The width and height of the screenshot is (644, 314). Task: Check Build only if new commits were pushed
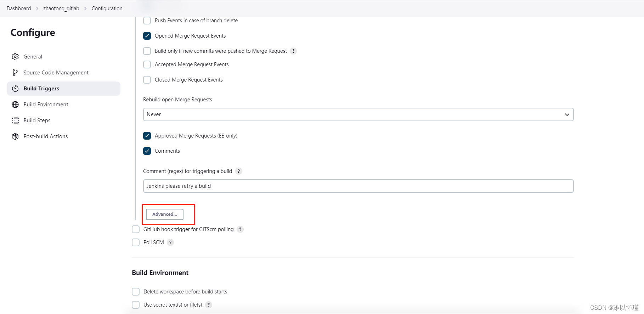pyautogui.click(x=147, y=51)
